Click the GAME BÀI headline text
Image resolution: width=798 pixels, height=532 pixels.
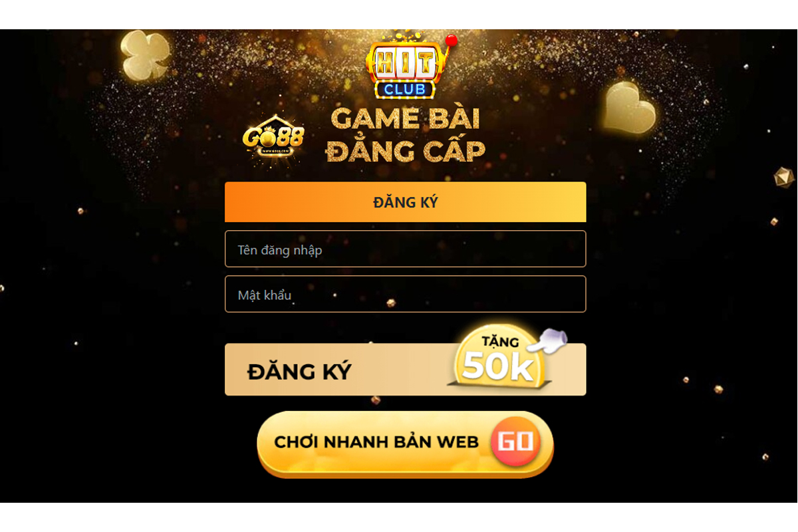[406, 119]
